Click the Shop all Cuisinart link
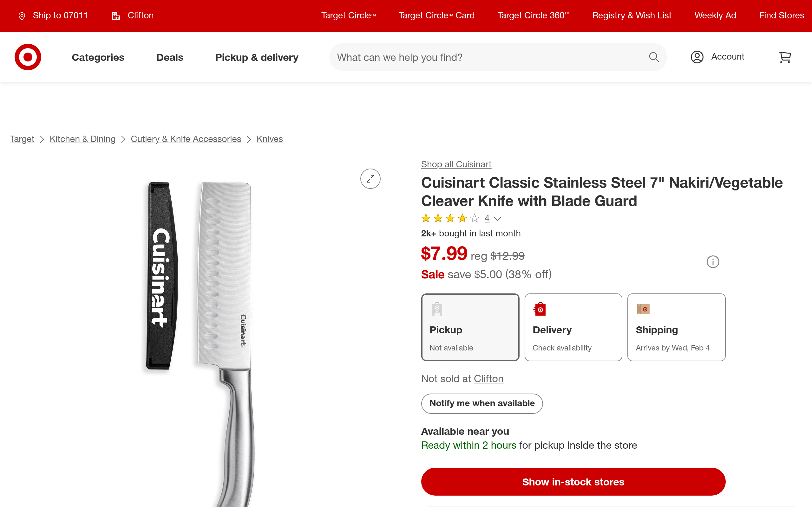 [x=456, y=164]
